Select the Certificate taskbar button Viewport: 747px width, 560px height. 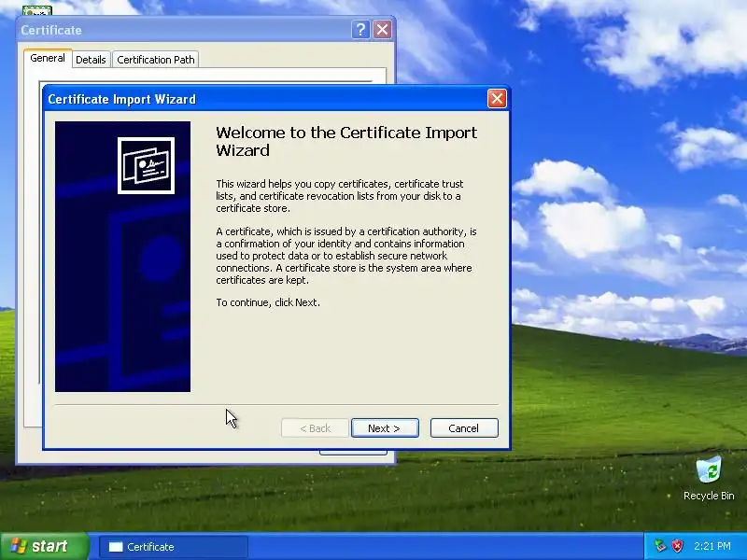[174, 547]
